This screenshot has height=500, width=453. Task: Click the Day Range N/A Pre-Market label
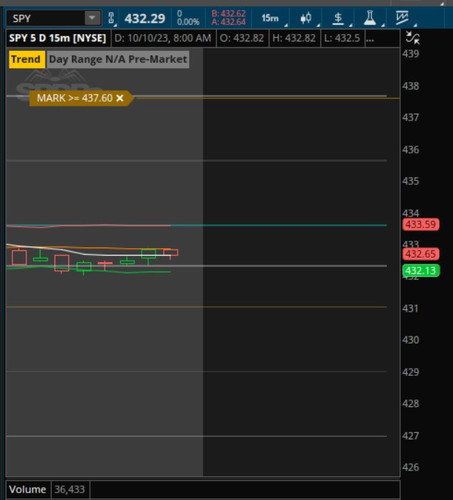118,60
